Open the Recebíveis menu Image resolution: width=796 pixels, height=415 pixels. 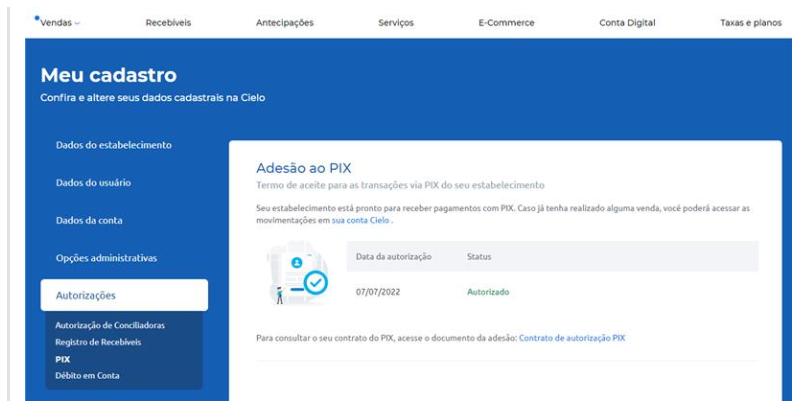[168, 22]
